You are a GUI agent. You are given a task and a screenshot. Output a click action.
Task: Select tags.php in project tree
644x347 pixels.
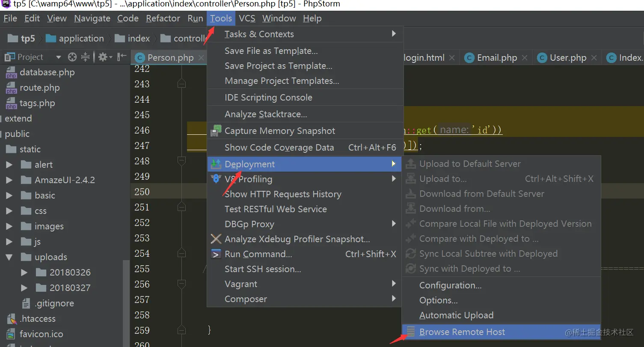[37, 103]
